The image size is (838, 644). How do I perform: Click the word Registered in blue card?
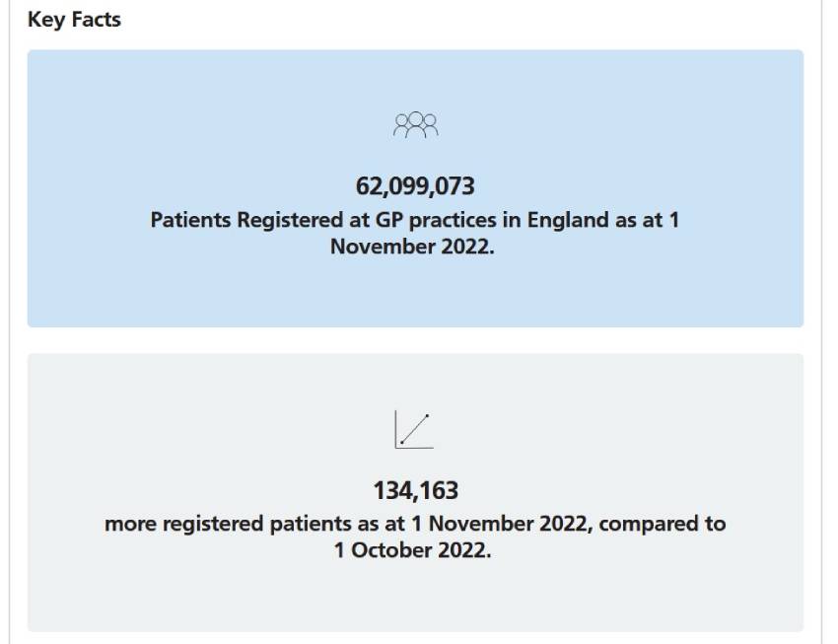[290, 220]
